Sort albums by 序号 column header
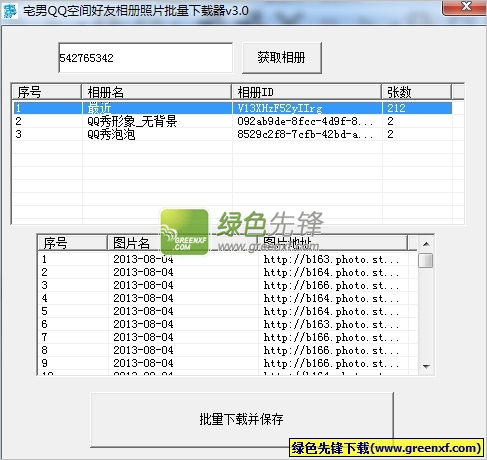The height and width of the screenshot is (460, 487). point(46,92)
